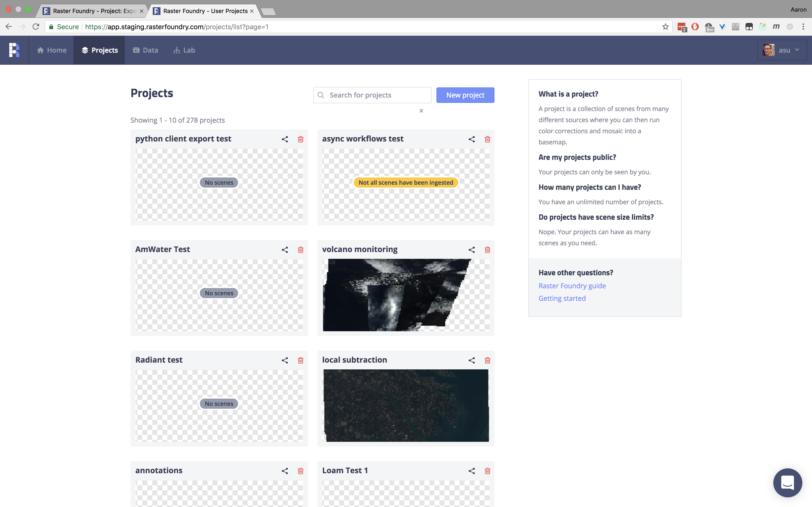Open the Getting started link
This screenshot has width=812, height=507.
click(x=562, y=298)
